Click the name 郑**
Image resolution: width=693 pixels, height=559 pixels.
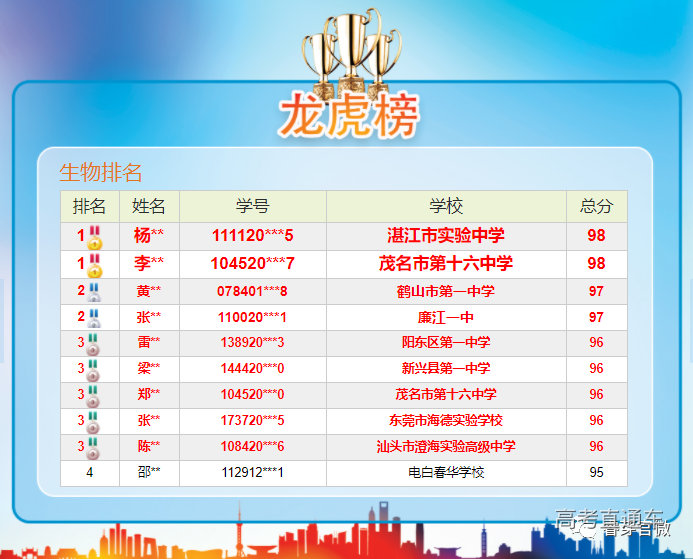pyautogui.click(x=149, y=394)
